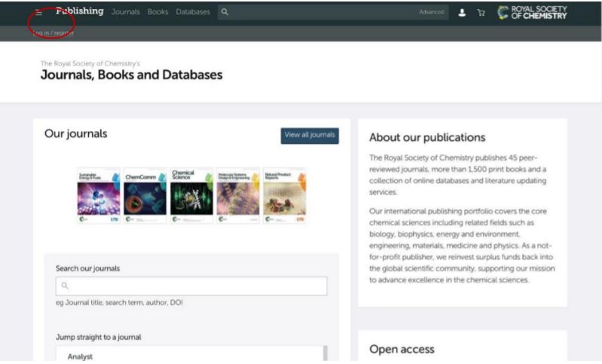Click the search magnifier in top bar
The image size is (602, 364).
(x=225, y=12)
